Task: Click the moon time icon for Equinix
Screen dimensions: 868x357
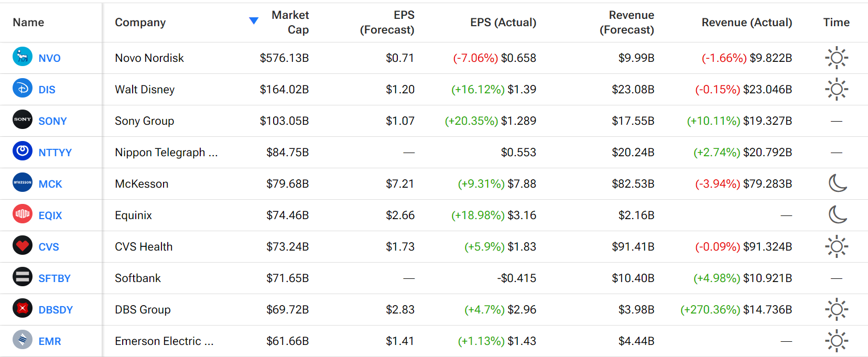Action: [838, 214]
